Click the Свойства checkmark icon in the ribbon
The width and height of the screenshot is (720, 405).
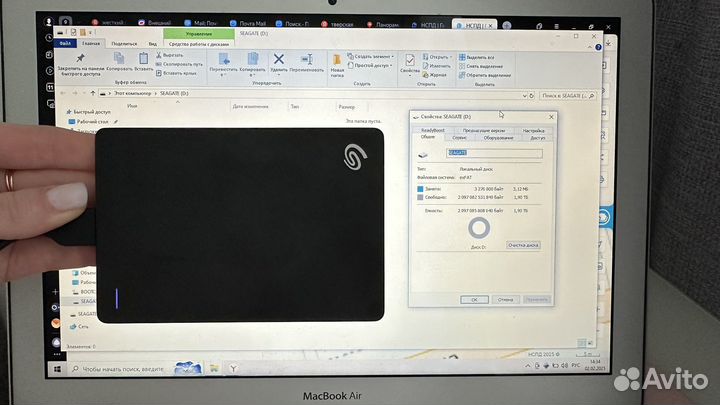point(410,60)
